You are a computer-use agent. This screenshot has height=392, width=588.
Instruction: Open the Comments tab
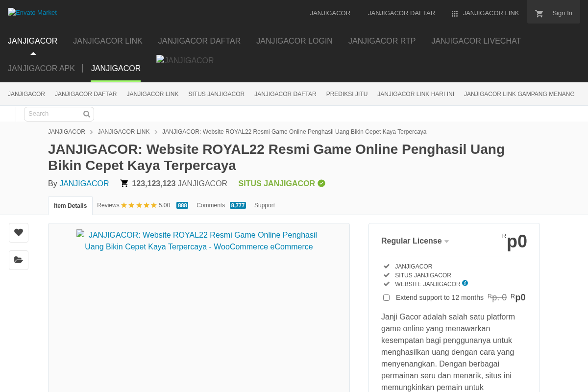pos(211,205)
